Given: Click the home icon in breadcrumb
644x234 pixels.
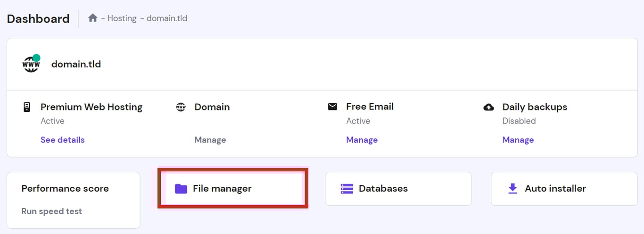Looking at the screenshot, I should click(93, 18).
